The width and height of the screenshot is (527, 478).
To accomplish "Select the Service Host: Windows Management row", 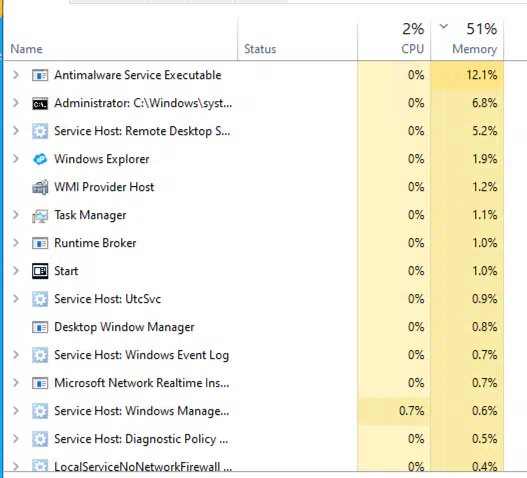I will pyautogui.click(x=253, y=411).
